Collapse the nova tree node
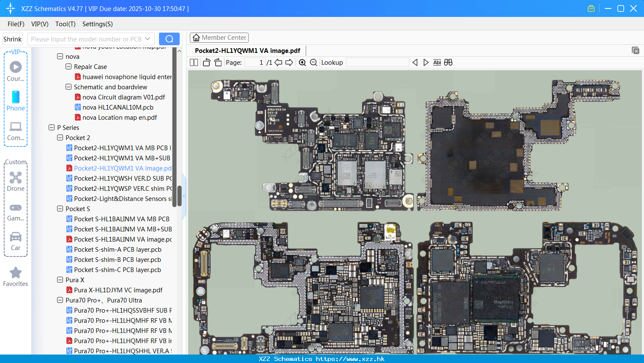The height and width of the screenshot is (363, 644). pos(60,56)
